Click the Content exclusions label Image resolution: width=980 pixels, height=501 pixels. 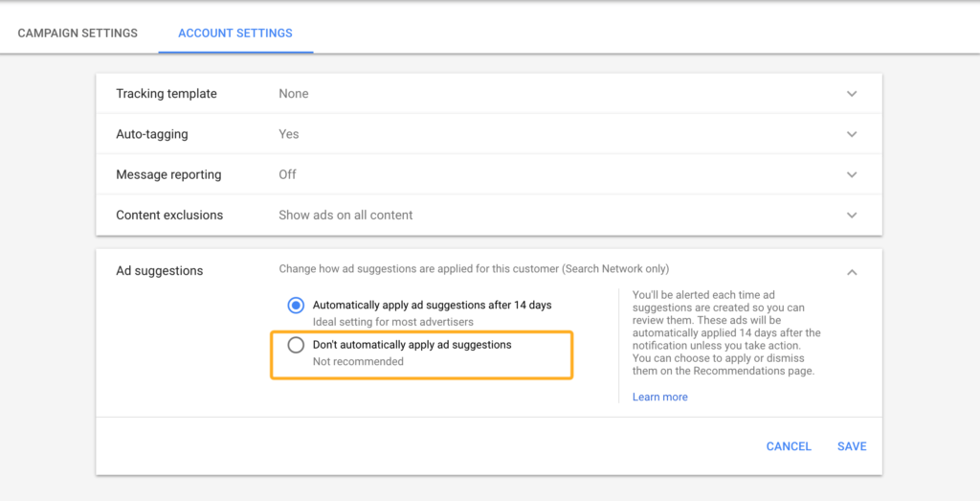coord(169,216)
